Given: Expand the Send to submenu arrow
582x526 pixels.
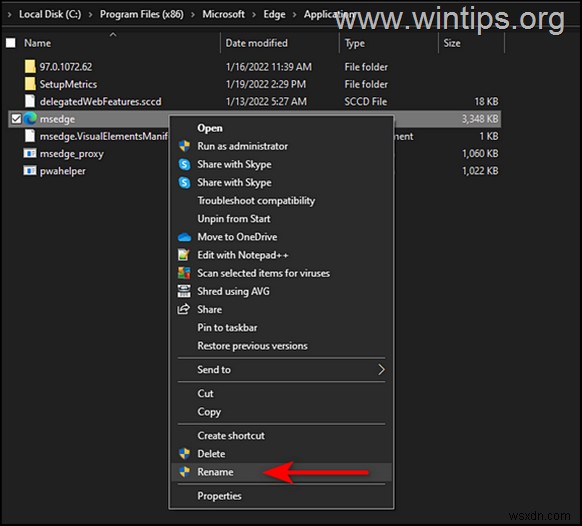Looking at the screenshot, I should [x=381, y=369].
